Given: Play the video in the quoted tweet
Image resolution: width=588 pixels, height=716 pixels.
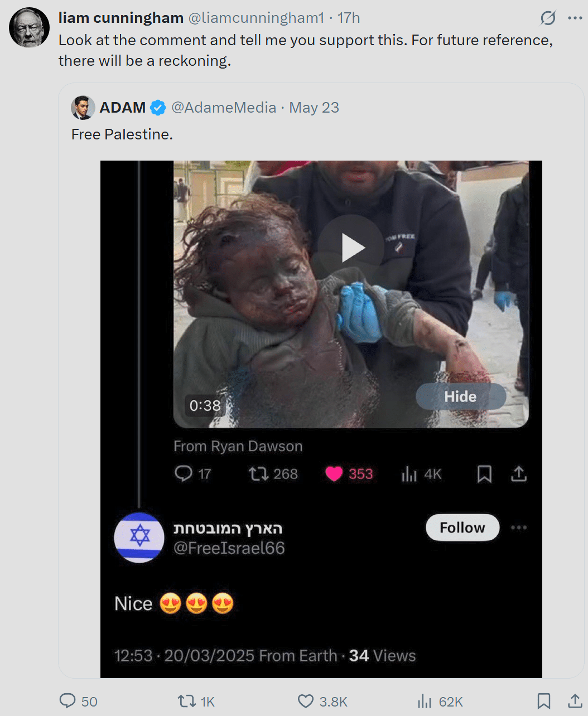Looking at the screenshot, I should coord(351,248).
